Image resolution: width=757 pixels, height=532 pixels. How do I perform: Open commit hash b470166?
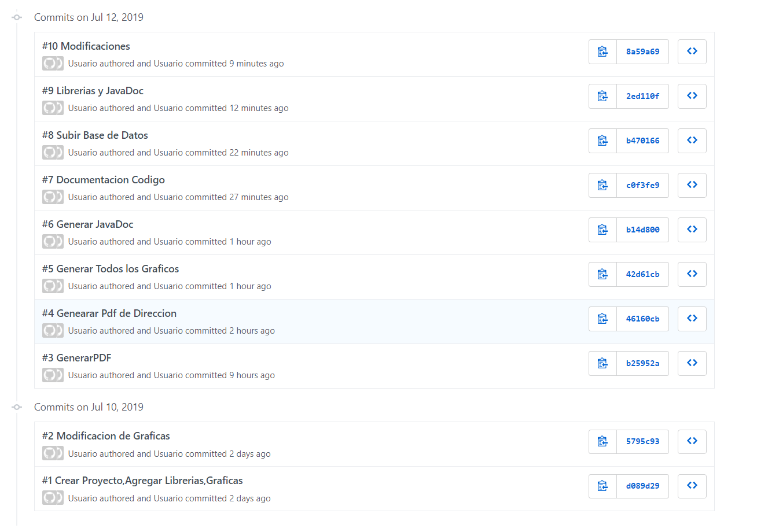pyautogui.click(x=642, y=141)
